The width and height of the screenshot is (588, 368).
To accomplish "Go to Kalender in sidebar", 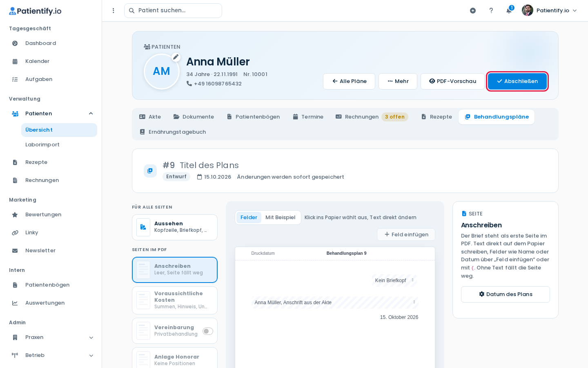I will point(51,61).
